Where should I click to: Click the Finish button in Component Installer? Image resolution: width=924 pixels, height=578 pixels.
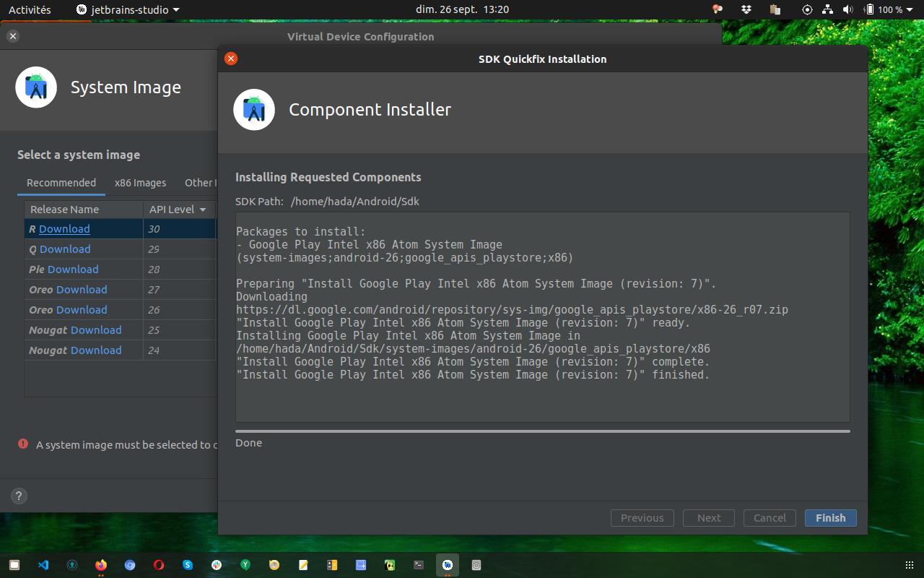click(x=830, y=518)
